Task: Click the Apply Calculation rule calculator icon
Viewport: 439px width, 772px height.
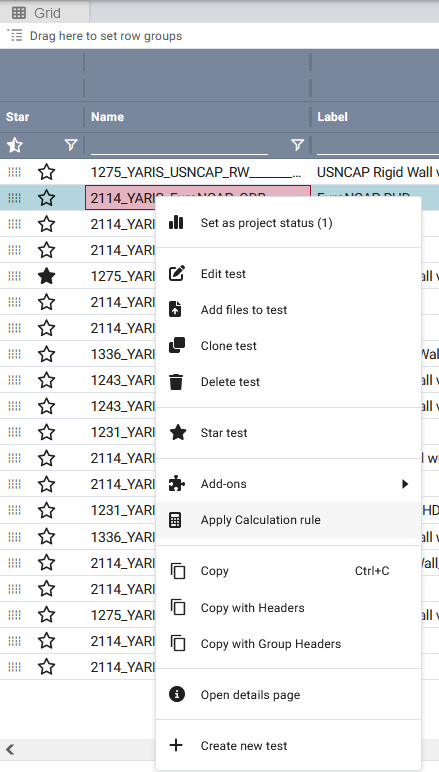Action: click(x=175, y=520)
